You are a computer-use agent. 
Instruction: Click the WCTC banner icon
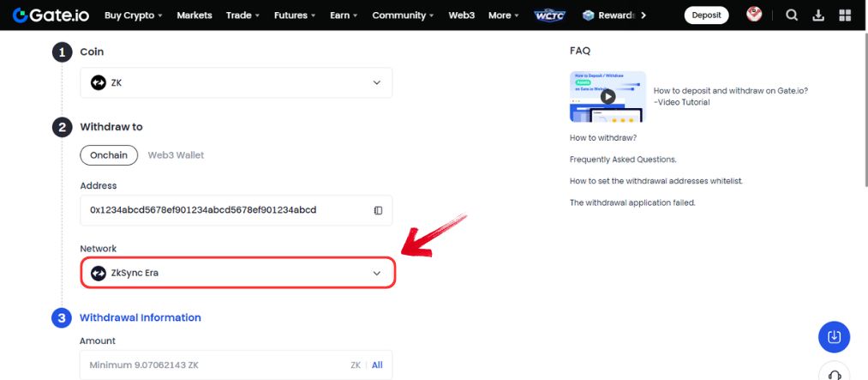click(550, 15)
